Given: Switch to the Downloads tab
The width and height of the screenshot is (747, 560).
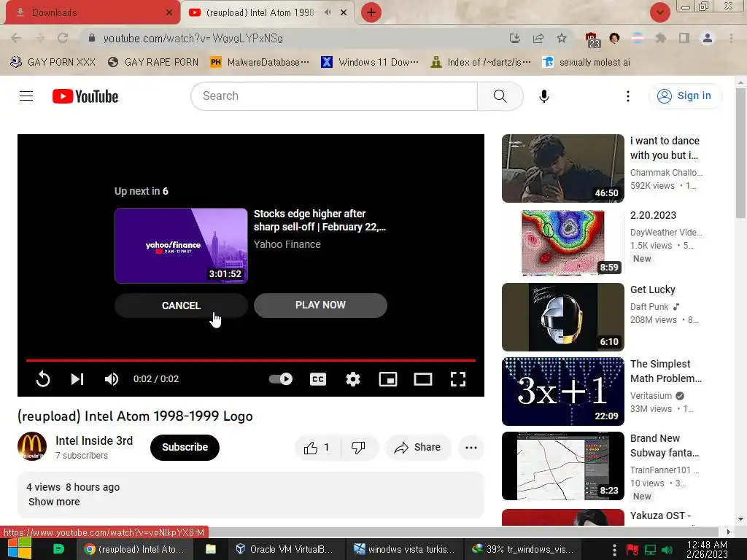Looking at the screenshot, I should pos(93,12).
